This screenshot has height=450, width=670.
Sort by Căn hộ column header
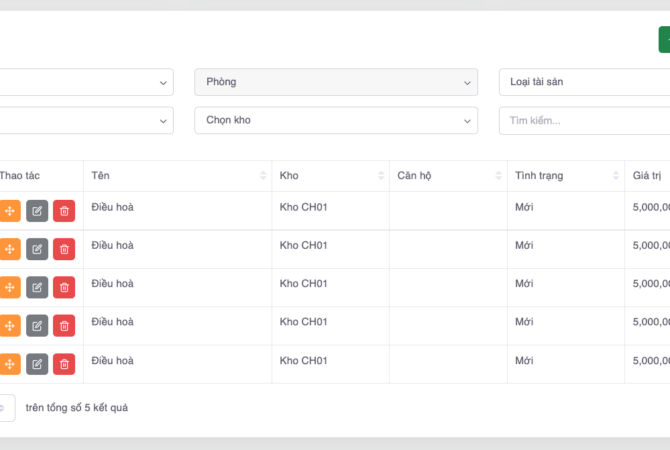[447, 176]
